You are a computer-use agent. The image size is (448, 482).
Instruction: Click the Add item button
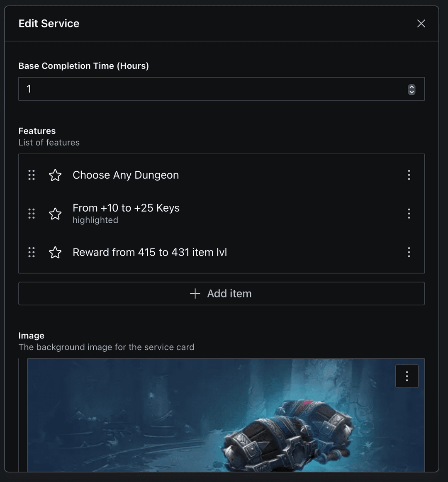[222, 294]
